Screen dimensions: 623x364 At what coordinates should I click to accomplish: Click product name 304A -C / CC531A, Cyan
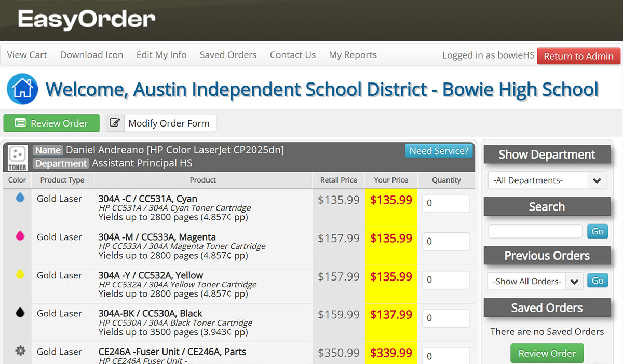pyautogui.click(x=148, y=199)
